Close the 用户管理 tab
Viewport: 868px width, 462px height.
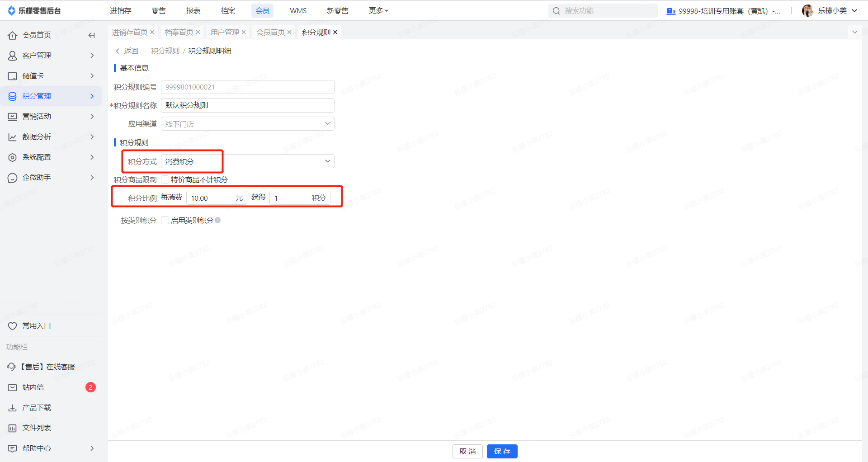(x=244, y=32)
